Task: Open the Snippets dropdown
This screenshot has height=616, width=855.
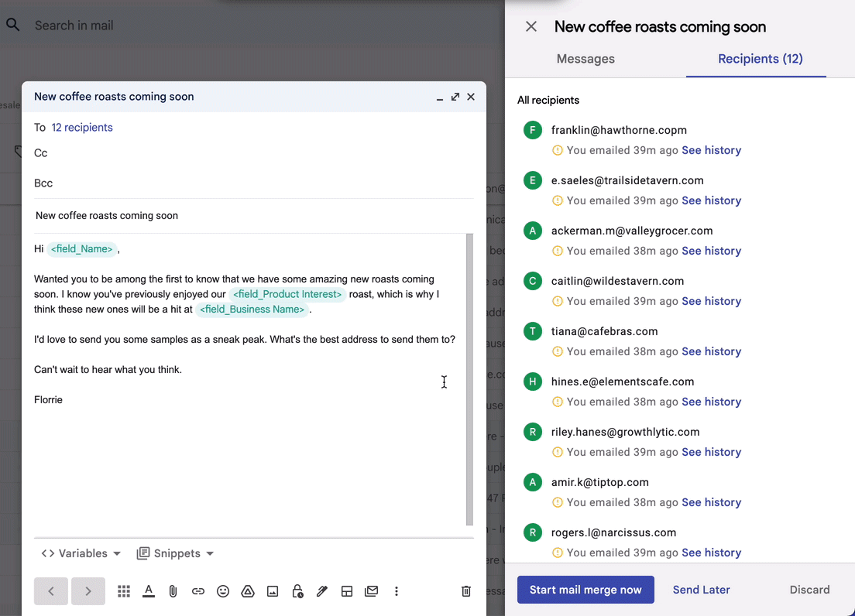Action: pos(175,553)
